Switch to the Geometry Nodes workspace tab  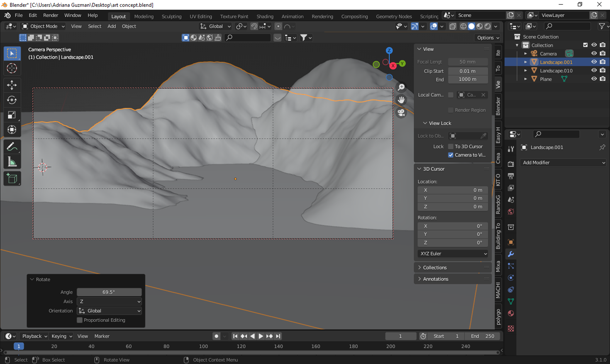(x=394, y=16)
